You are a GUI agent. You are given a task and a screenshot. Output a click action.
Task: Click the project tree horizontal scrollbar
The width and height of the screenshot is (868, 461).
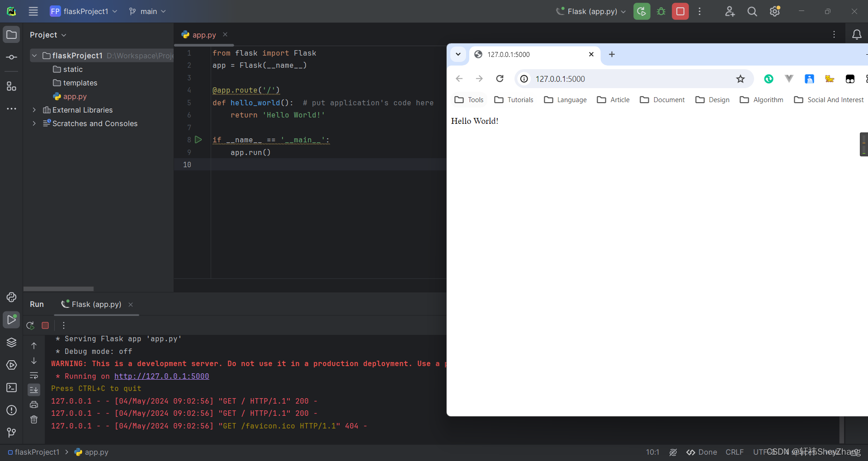click(58, 288)
